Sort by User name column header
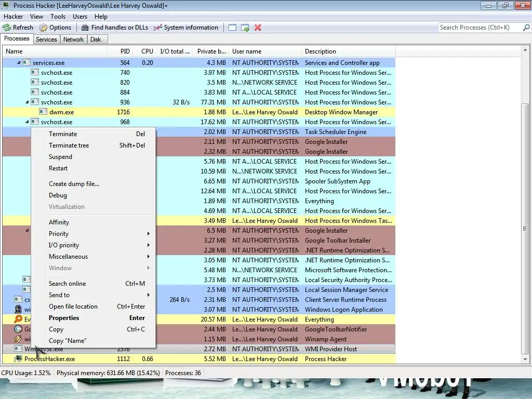This screenshot has height=399, width=532. coord(265,51)
